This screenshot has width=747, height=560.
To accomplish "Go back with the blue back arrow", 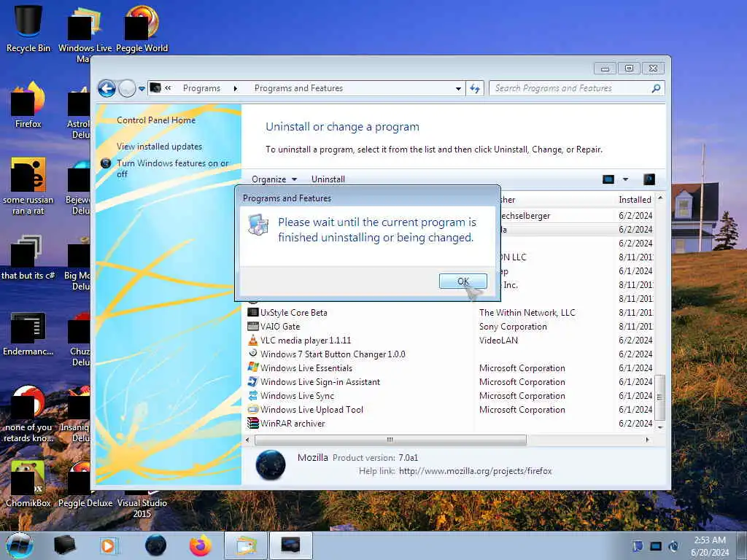I will (x=107, y=88).
